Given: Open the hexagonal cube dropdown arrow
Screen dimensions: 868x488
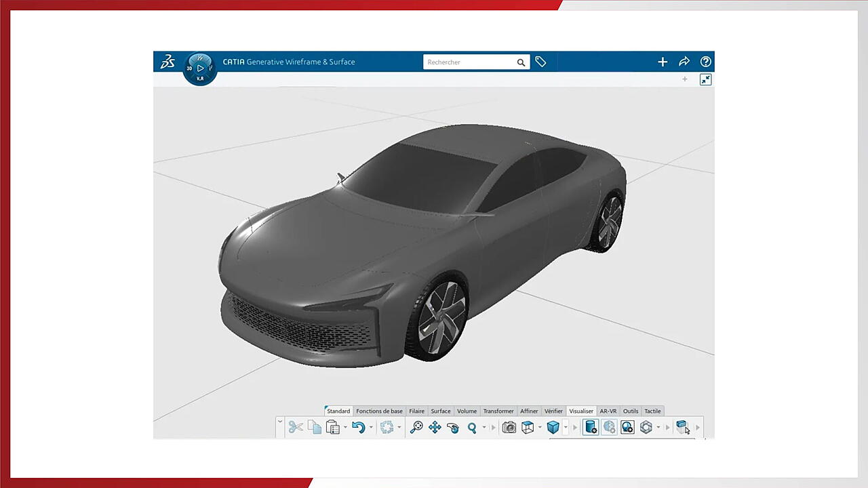Looking at the screenshot, I should click(658, 427).
